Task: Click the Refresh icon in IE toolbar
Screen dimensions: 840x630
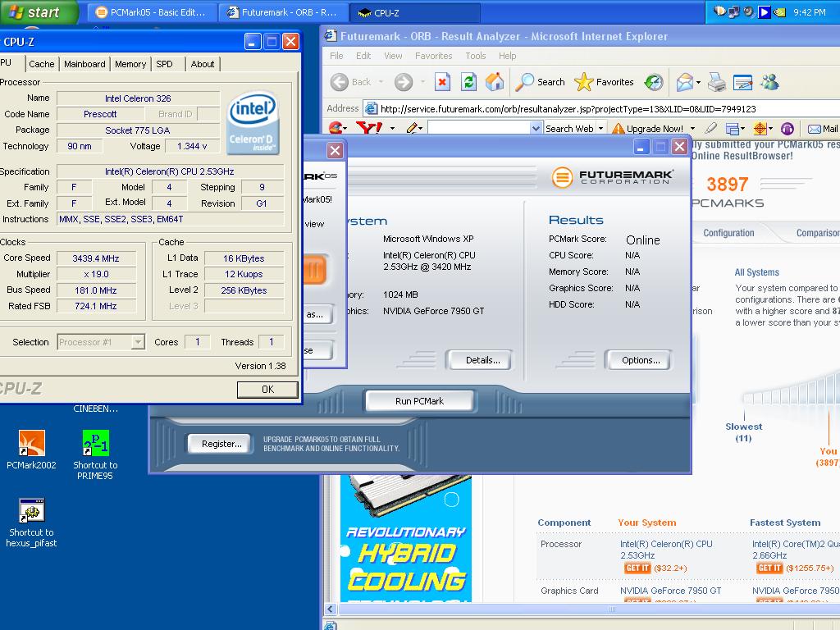Action: pos(468,82)
